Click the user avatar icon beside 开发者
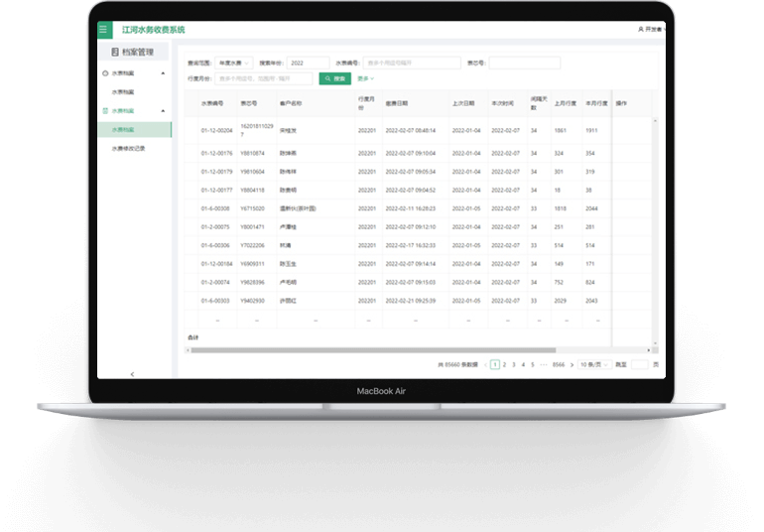The width and height of the screenshot is (764, 532). tap(641, 30)
